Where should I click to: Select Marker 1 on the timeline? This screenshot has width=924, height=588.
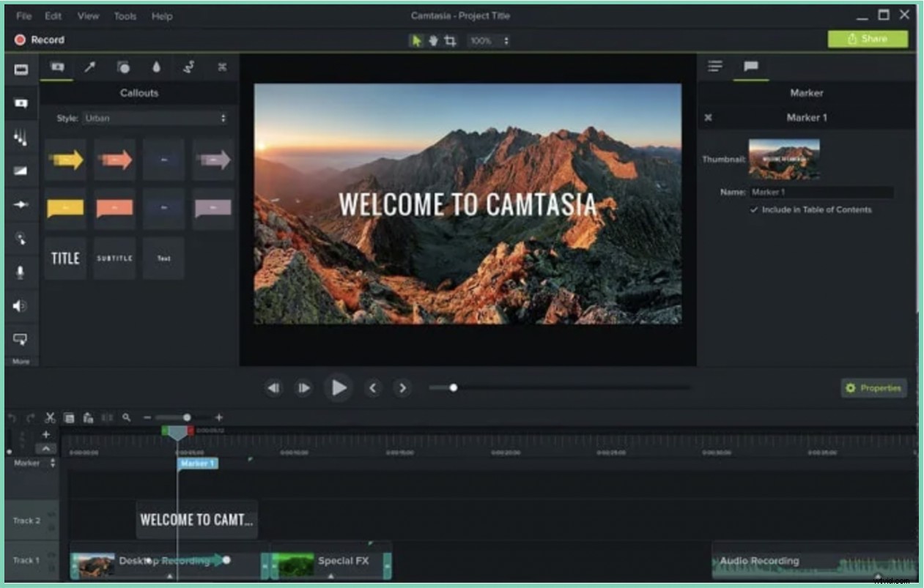click(196, 464)
